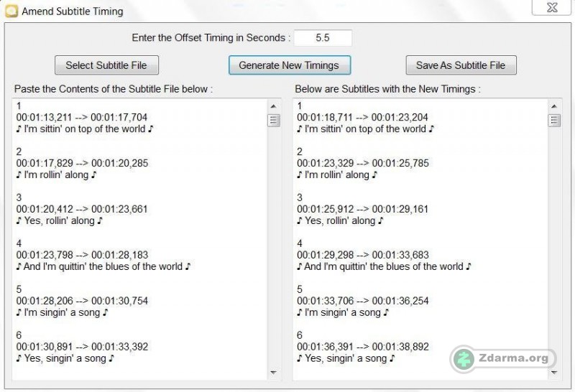This screenshot has height=392, width=575.
Task: Click left pane lyric "Yes, rollin' along"
Action: 59,220
